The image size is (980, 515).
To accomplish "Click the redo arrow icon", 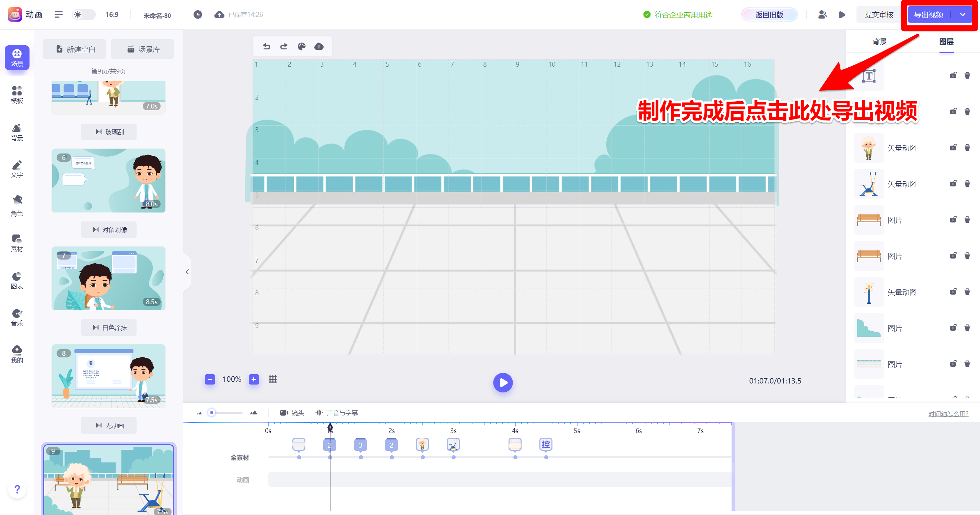I will [x=284, y=46].
